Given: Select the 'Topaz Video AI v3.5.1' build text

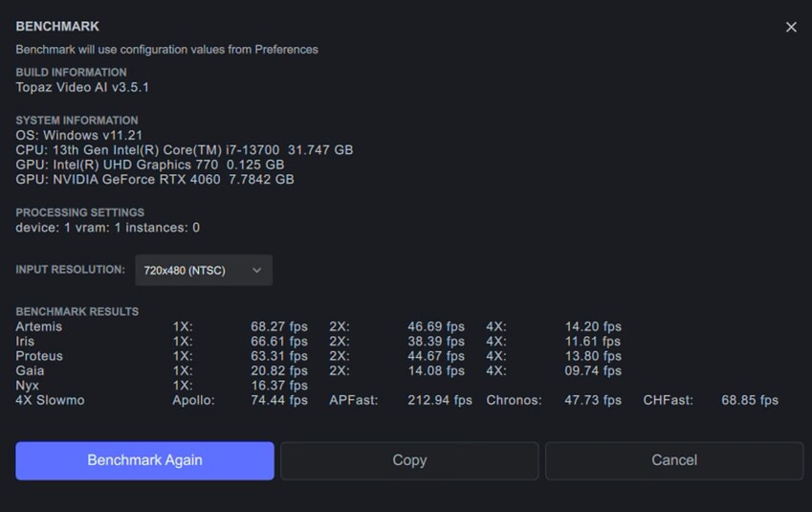Looking at the screenshot, I should (x=82, y=87).
